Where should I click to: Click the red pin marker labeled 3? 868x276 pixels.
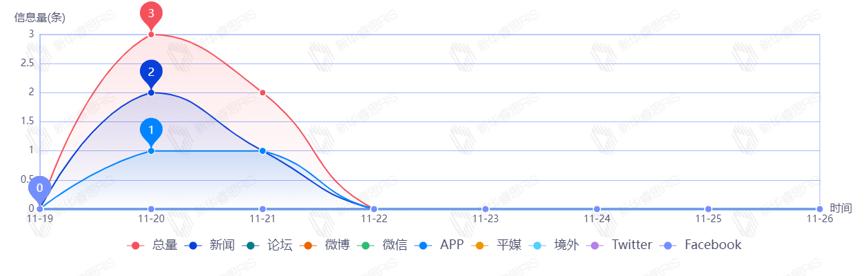coord(151,14)
